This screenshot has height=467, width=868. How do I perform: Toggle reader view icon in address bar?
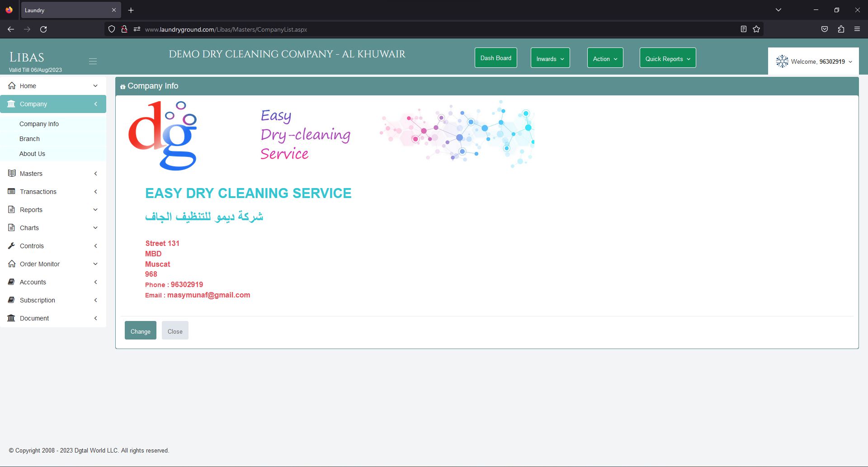coord(743,29)
